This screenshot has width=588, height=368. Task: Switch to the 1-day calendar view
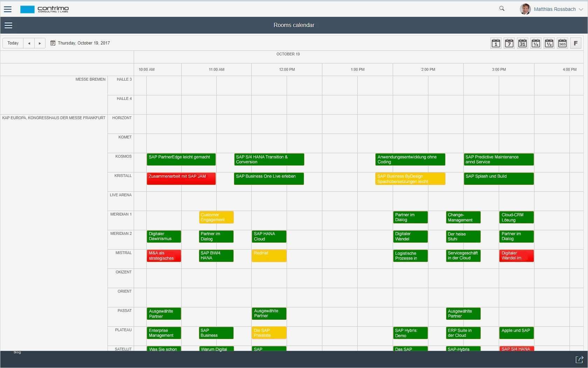click(x=496, y=43)
